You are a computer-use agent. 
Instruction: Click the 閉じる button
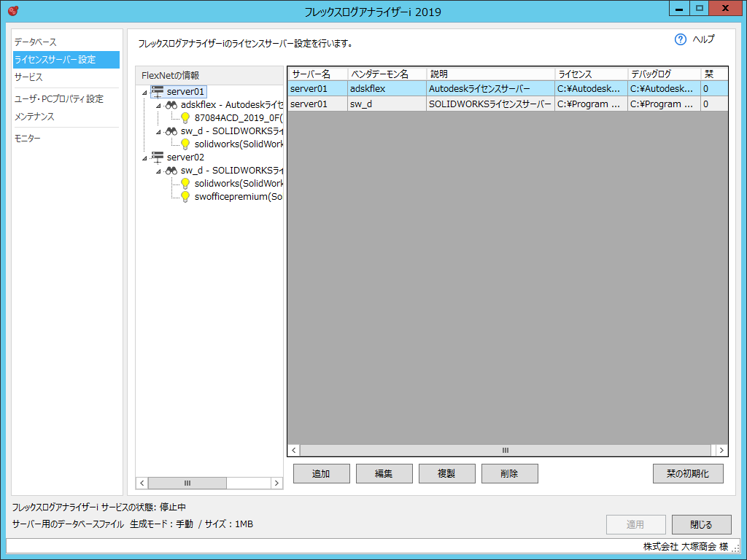click(701, 525)
